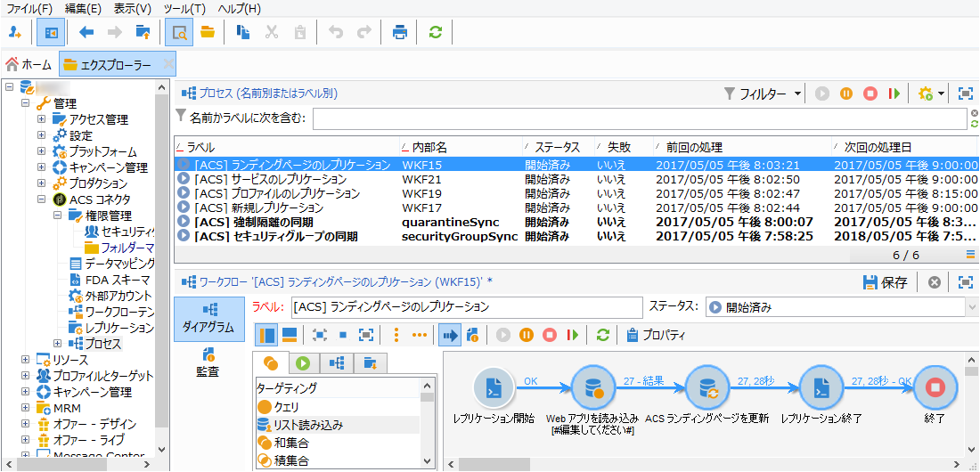The height and width of the screenshot is (472, 980).
Task: Click the go to parent folder icon
Action: coord(143,33)
